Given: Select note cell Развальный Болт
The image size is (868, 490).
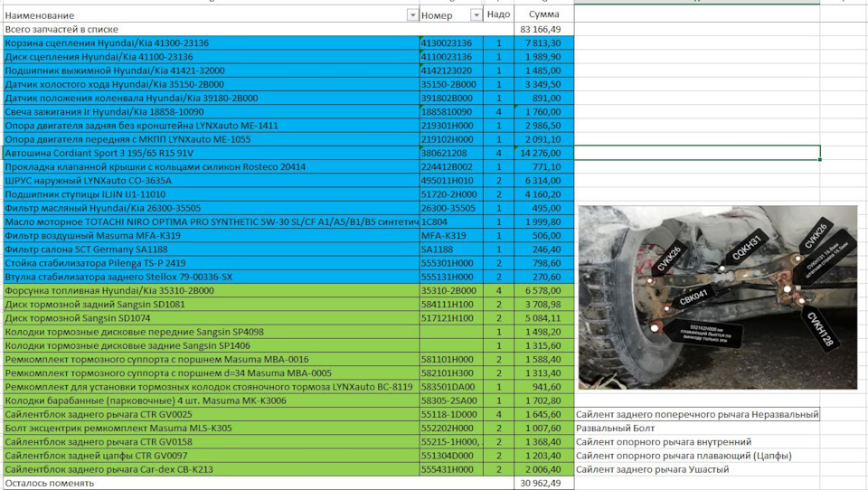Looking at the screenshot, I should pyautogui.click(x=697, y=428).
